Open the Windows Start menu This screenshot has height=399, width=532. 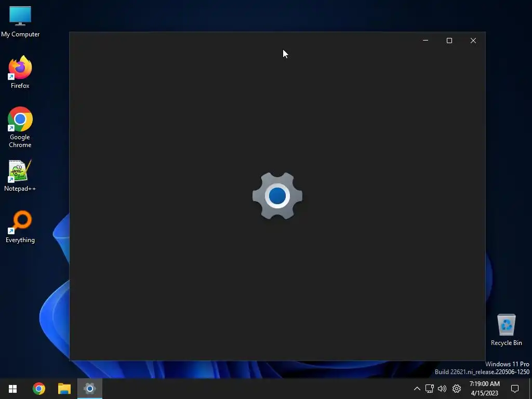click(12, 389)
